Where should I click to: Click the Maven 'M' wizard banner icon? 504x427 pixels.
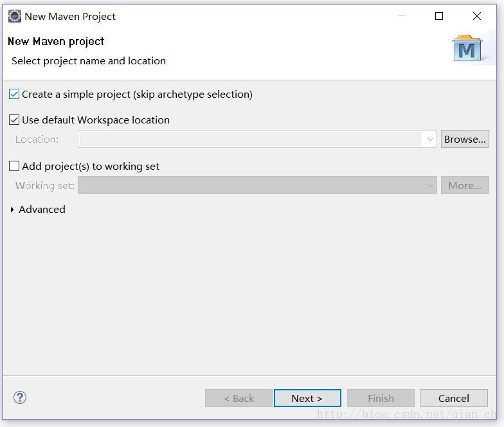(467, 49)
